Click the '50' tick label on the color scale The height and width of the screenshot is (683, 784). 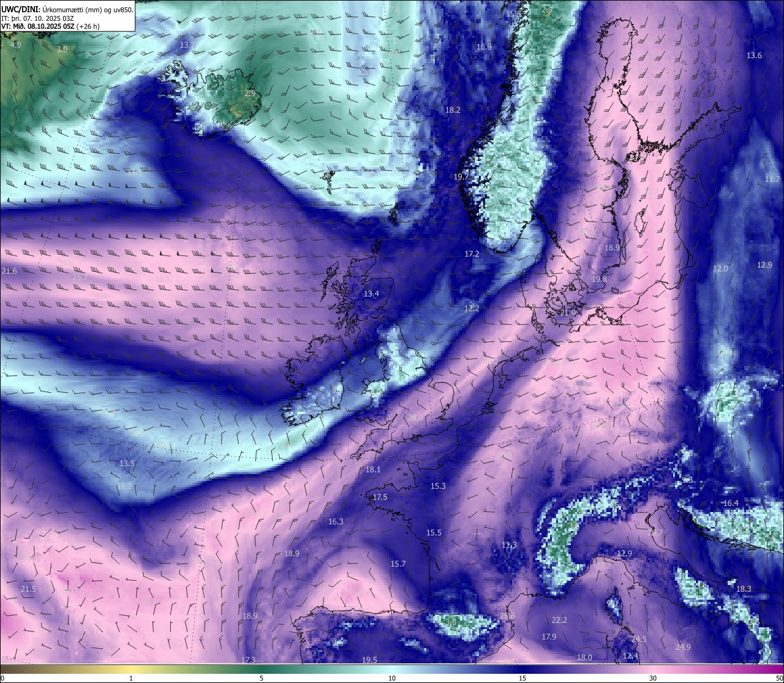click(x=779, y=678)
